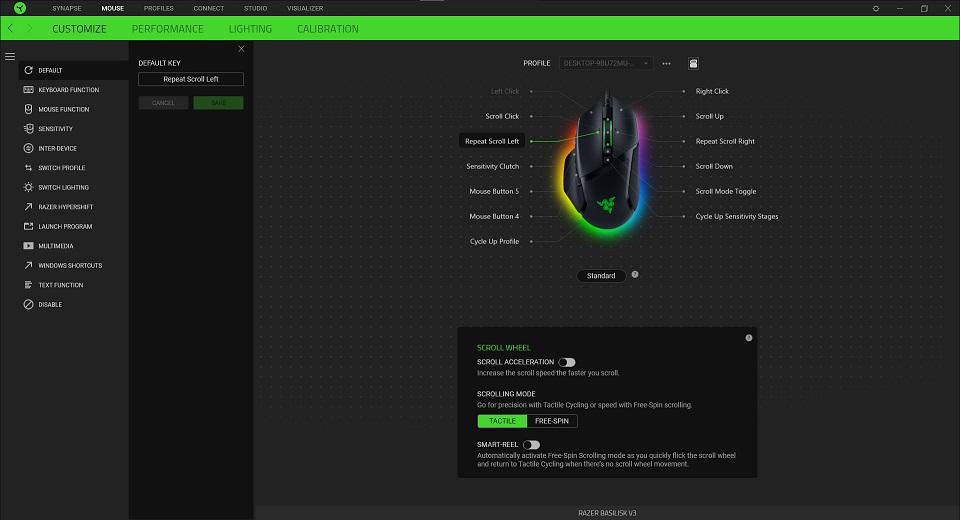The height and width of the screenshot is (520, 960).
Task: Select Repeat Scroll Right assignment
Action: pyautogui.click(x=725, y=141)
